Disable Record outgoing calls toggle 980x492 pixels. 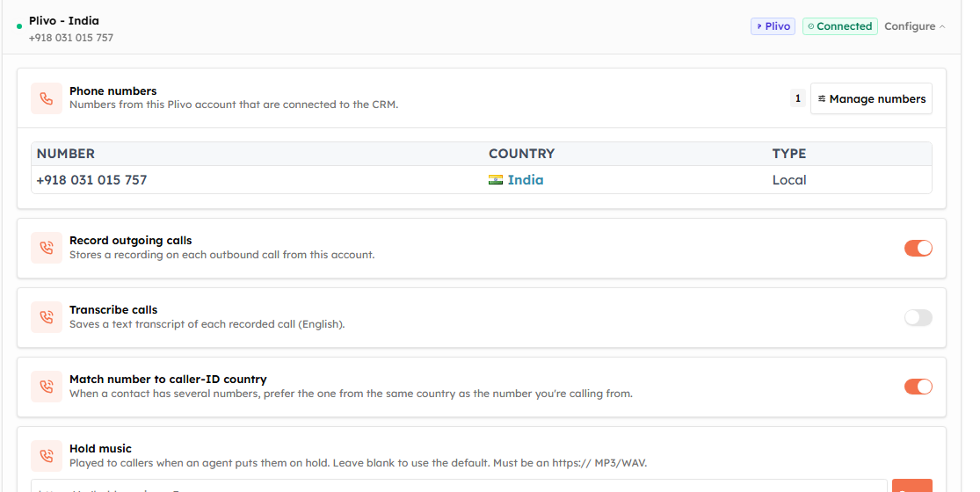pyautogui.click(x=918, y=248)
